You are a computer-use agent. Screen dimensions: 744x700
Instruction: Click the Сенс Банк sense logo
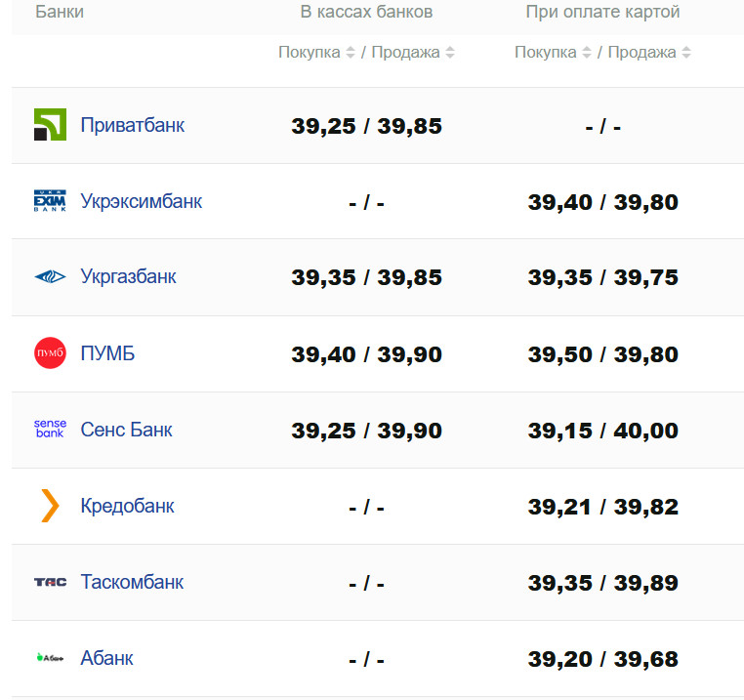pos(50,430)
